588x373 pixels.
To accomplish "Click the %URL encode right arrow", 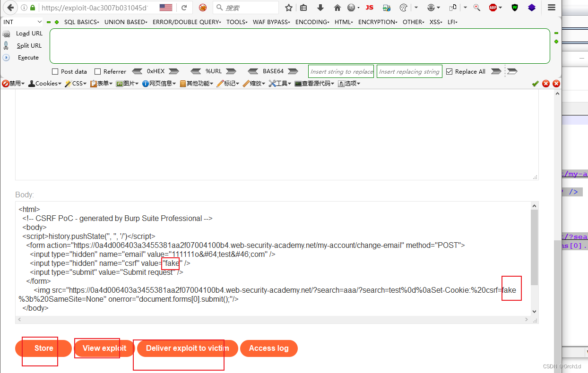I will click(x=231, y=71).
